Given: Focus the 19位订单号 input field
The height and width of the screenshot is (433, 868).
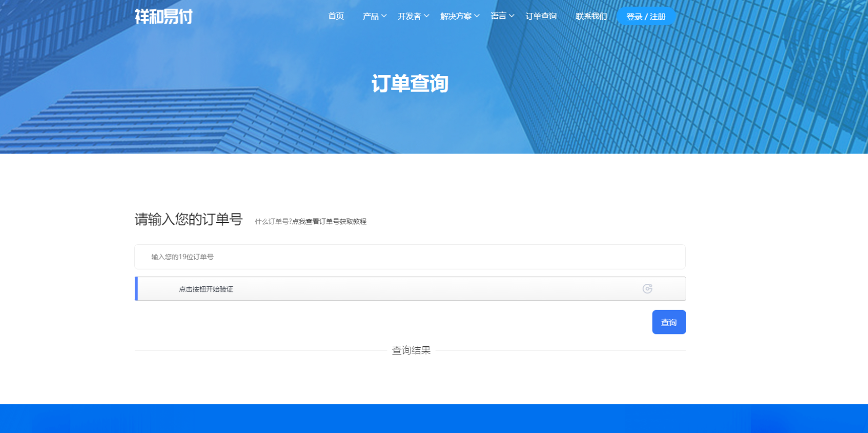Looking at the screenshot, I should pos(410,257).
